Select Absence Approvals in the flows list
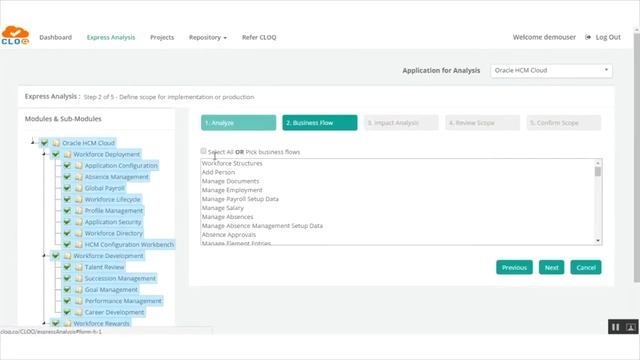This screenshot has height=360, width=640. [229, 235]
